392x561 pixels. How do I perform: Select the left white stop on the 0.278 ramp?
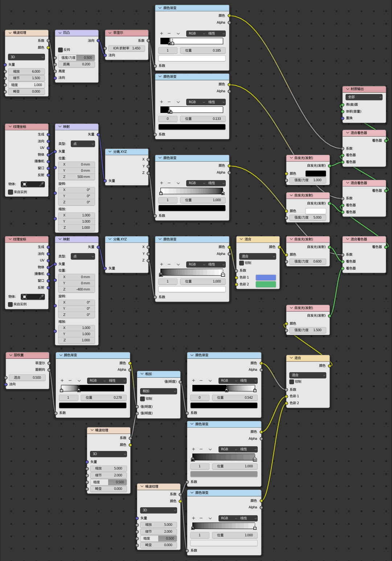(x=61, y=390)
